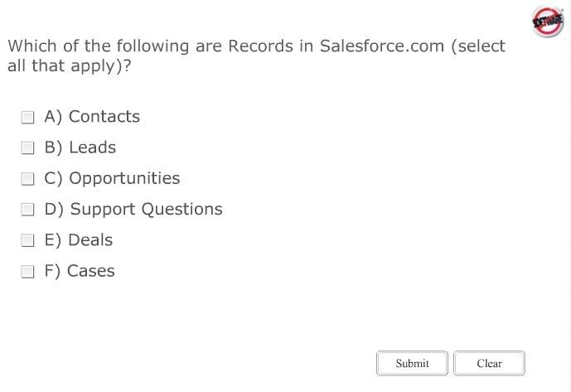571x392 pixels.
Task: Click the no-software logo badge
Action: point(548,22)
